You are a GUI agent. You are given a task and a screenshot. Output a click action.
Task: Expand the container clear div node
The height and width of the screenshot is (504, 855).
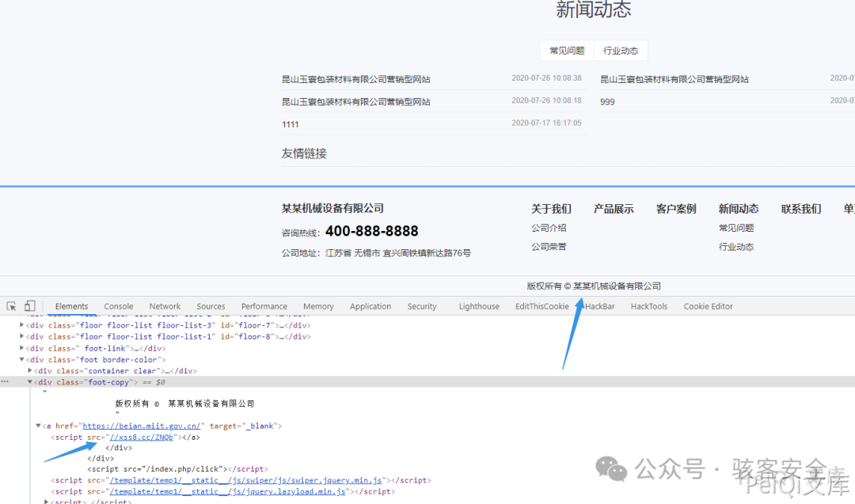tap(30, 370)
